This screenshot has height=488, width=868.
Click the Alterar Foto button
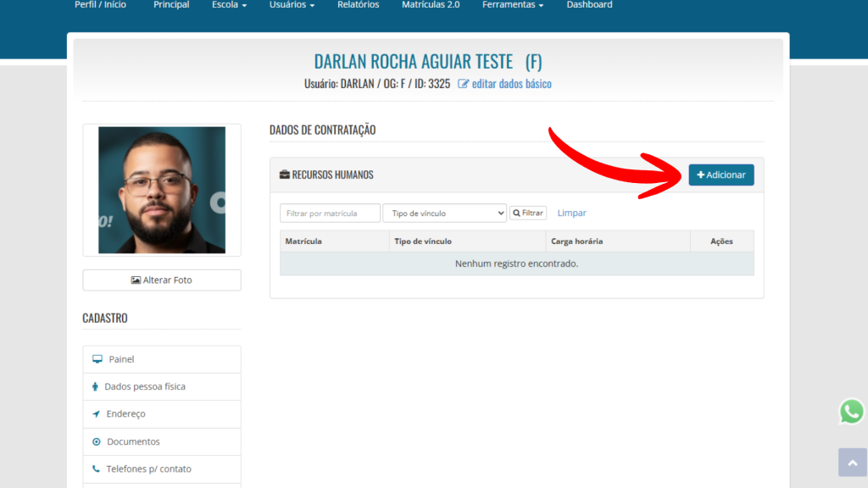[162, 280]
